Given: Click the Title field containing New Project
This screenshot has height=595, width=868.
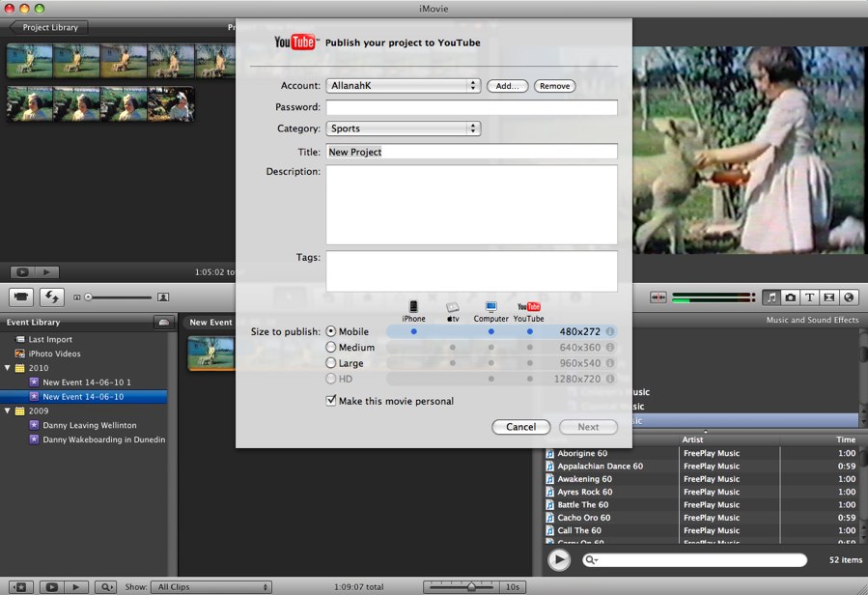Looking at the screenshot, I should coord(471,152).
